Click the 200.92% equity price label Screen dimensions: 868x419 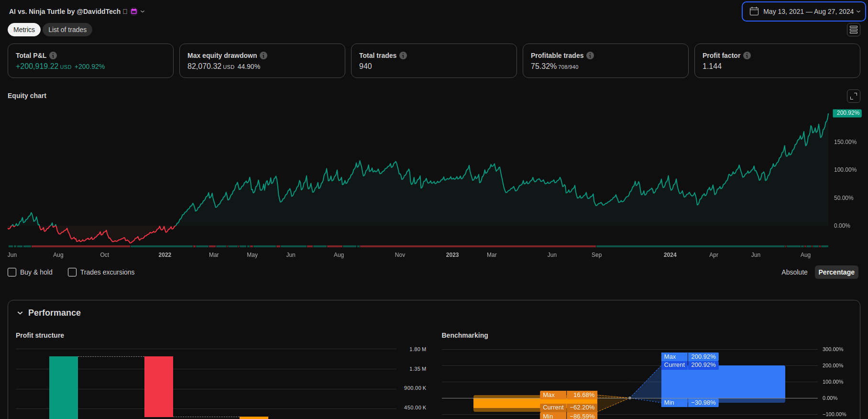point(847,113)
